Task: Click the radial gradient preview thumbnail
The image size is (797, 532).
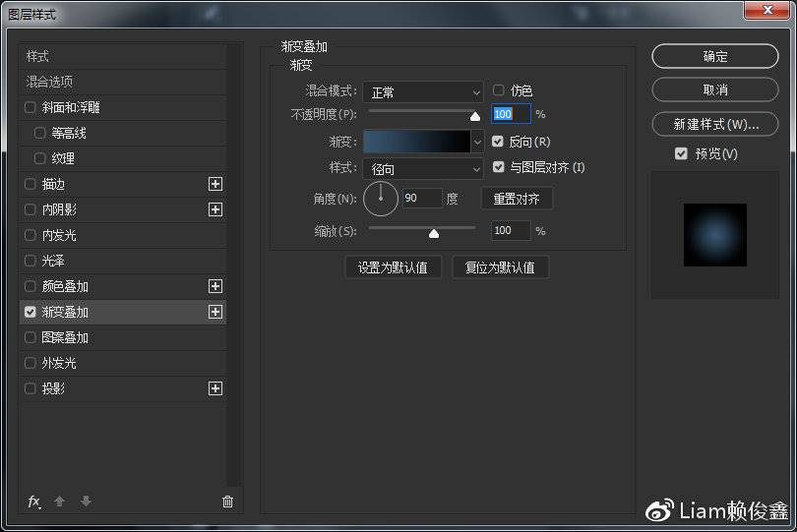Action: pos(715,235)
